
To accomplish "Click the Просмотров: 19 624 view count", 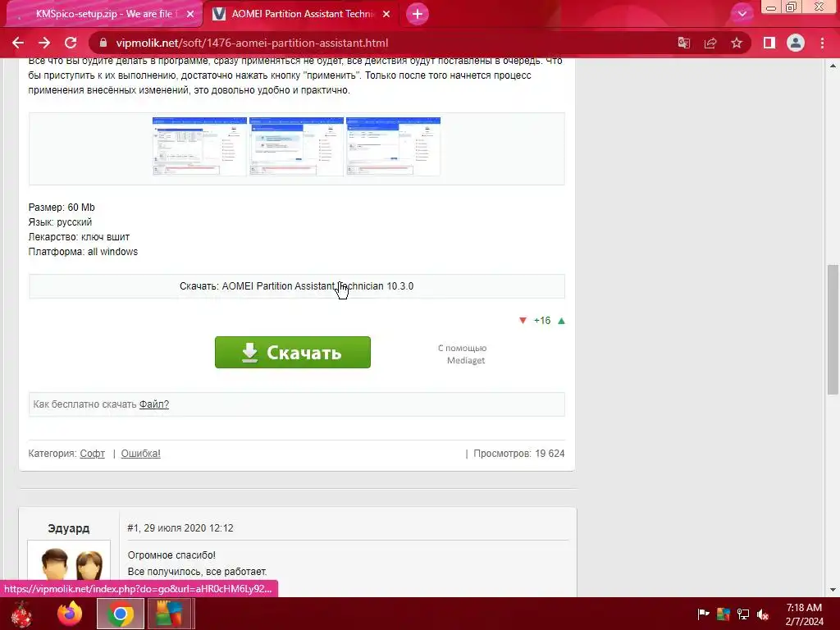I will click(518, 453).
